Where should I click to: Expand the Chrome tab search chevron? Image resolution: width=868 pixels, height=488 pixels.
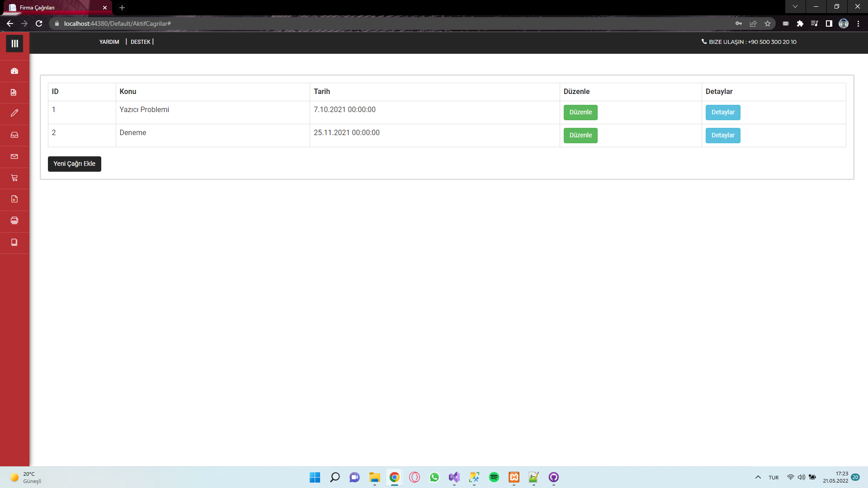tap(795, 7)
